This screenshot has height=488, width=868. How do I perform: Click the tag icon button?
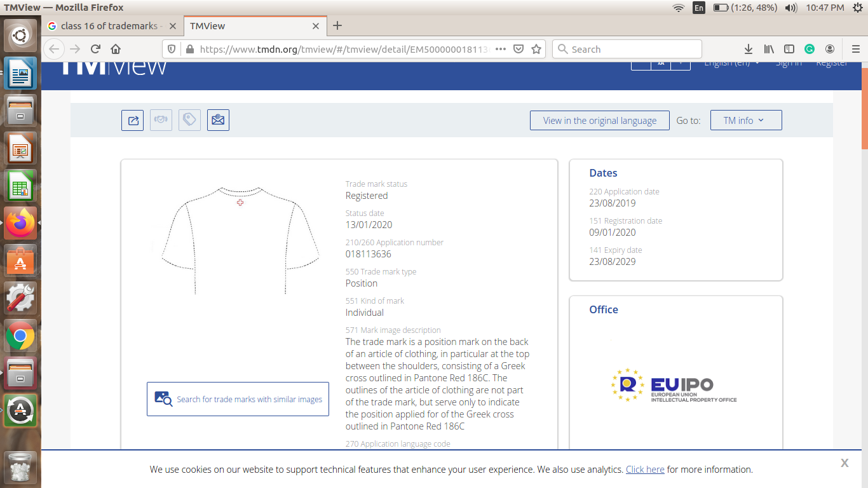[x=189, y=120]
